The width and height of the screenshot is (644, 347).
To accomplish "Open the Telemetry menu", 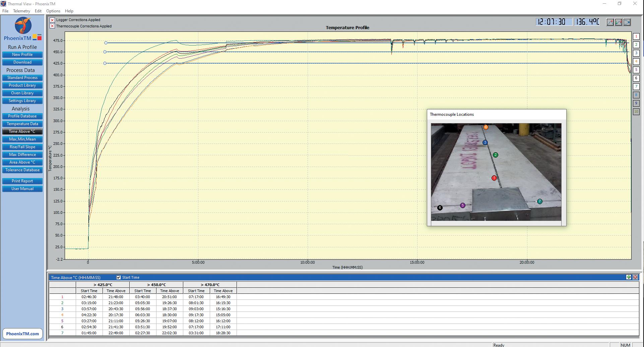I will pyautogui.click(x=21, y=11).
